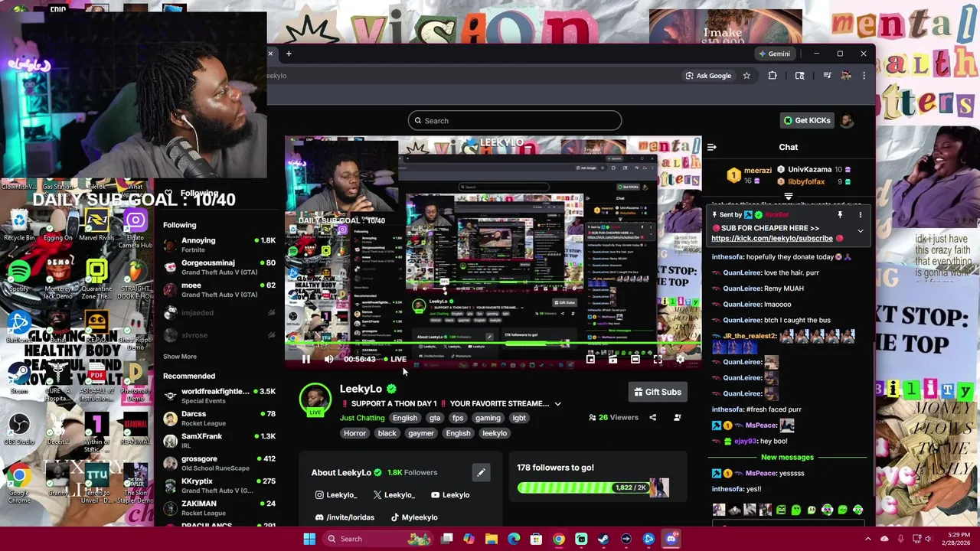
Task: Open Chrome's three-dot menu
Action: click(x=864, y=76)
